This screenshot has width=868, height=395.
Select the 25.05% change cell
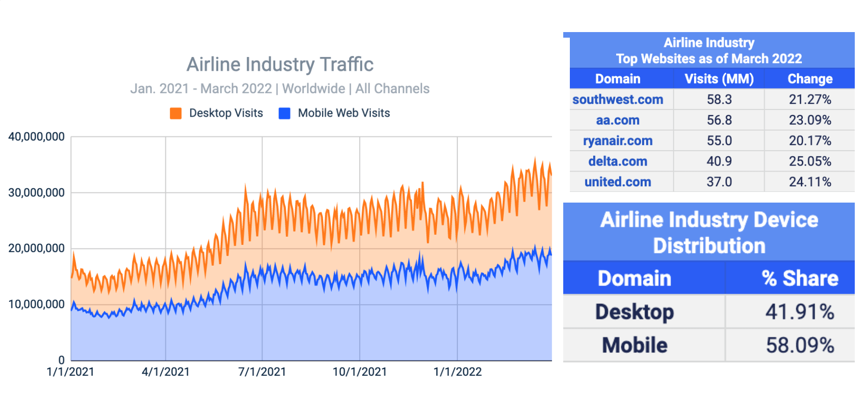tap(810, 161)
